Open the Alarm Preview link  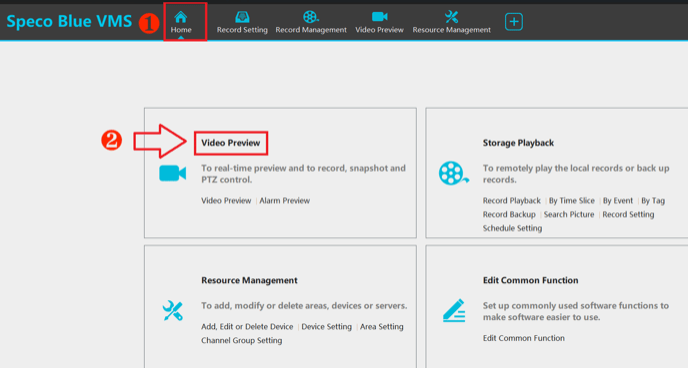[284, 200]
